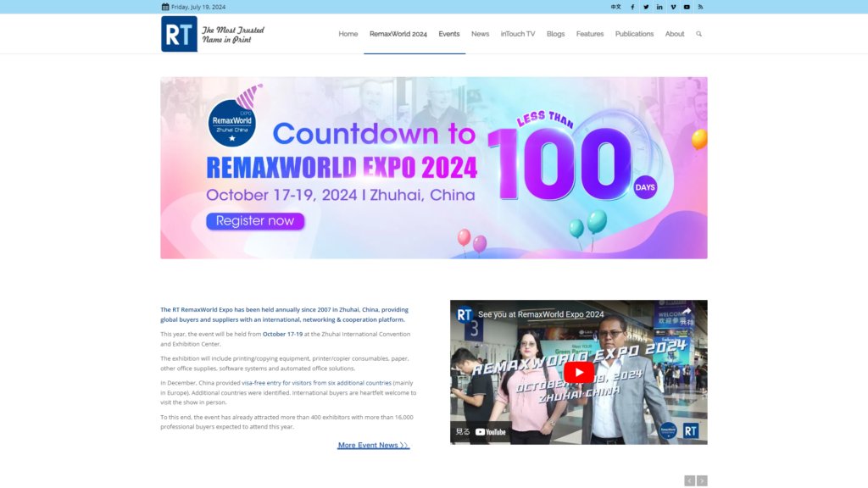Image resolution: width=868 pixels, height=488 pixels.
Task: Open the YouTube social icon in top bar
Action: click(687, 7)
